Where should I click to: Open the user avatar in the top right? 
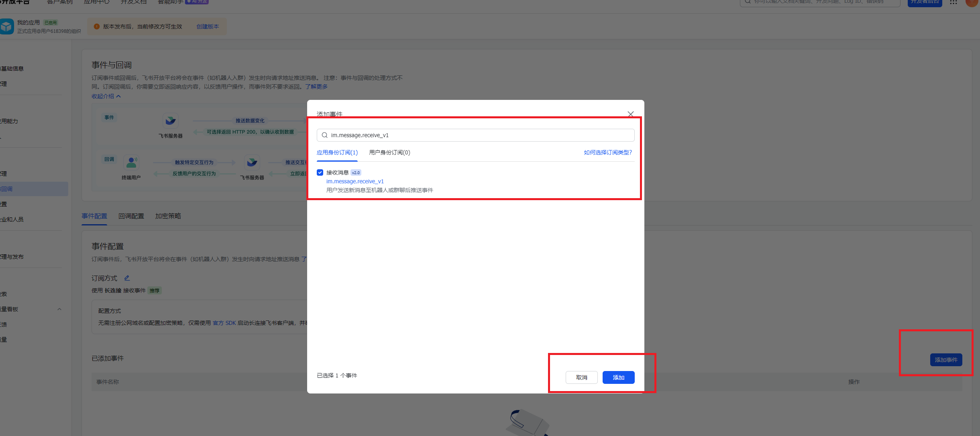click(972, 2)
